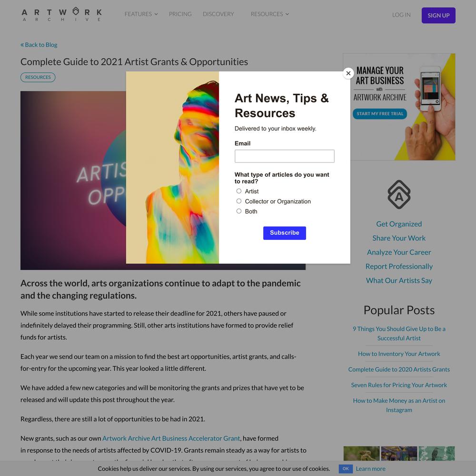Select the Artist radio button
This screenshot has width=476, height=476.
[239, 191]
